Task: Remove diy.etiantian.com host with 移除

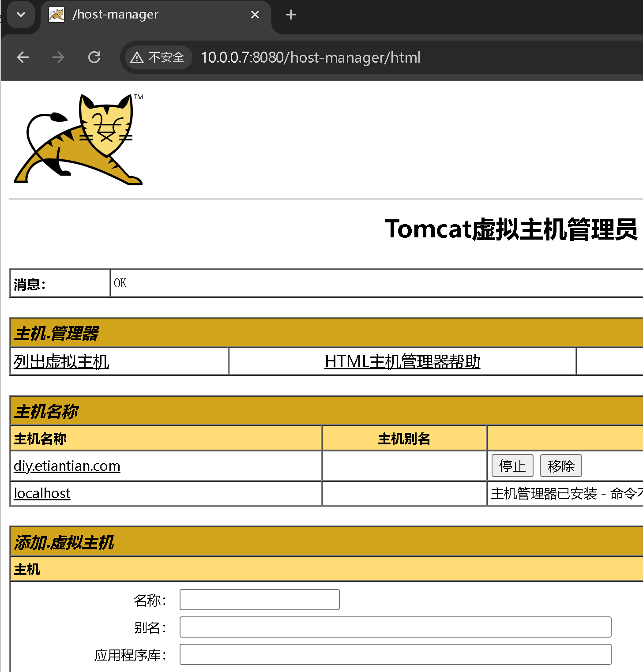Action: pyautogui.click(x=561, y=466)
